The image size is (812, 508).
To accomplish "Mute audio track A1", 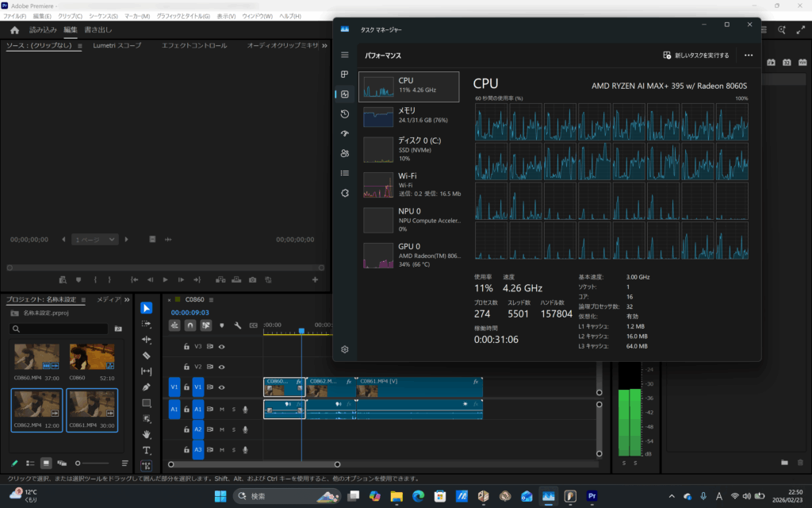I will coord(222,409).
